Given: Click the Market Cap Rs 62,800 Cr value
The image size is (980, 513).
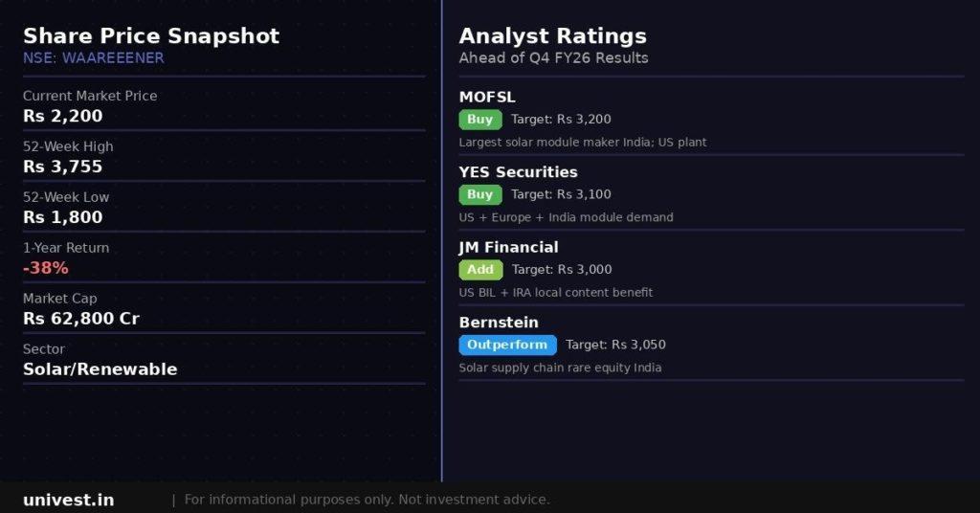Looking at the screenshot, I should (x=81, y=319).
